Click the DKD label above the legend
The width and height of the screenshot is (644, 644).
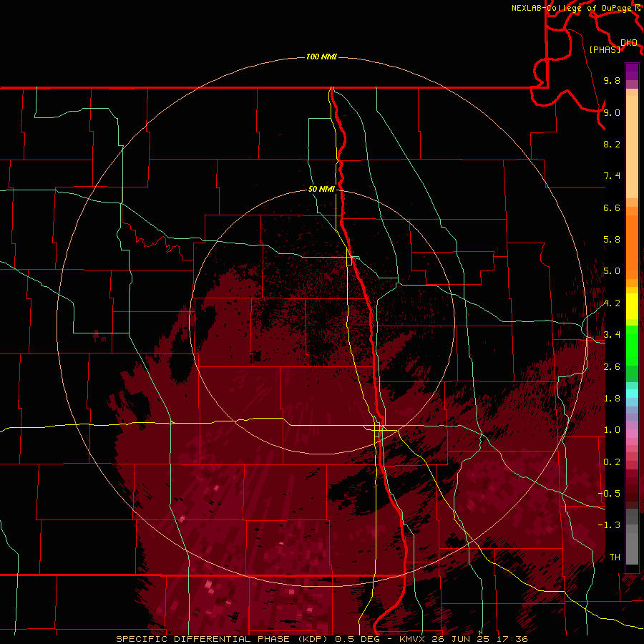[x=629, y=43]
